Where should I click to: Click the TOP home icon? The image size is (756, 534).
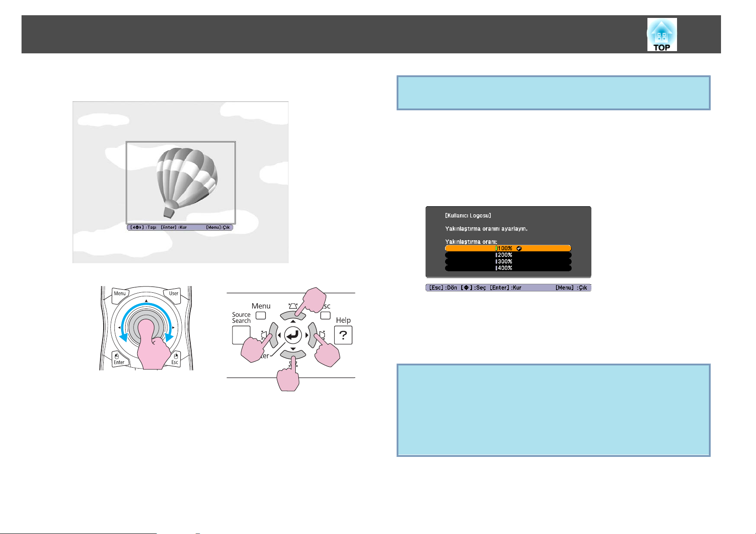coord(662,35)
